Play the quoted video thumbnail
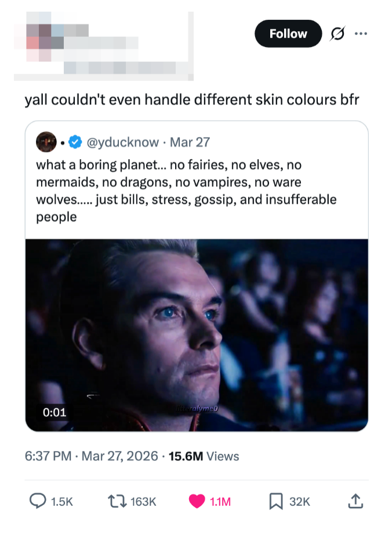This screenshot has width=392, height=533. [197, 335]
